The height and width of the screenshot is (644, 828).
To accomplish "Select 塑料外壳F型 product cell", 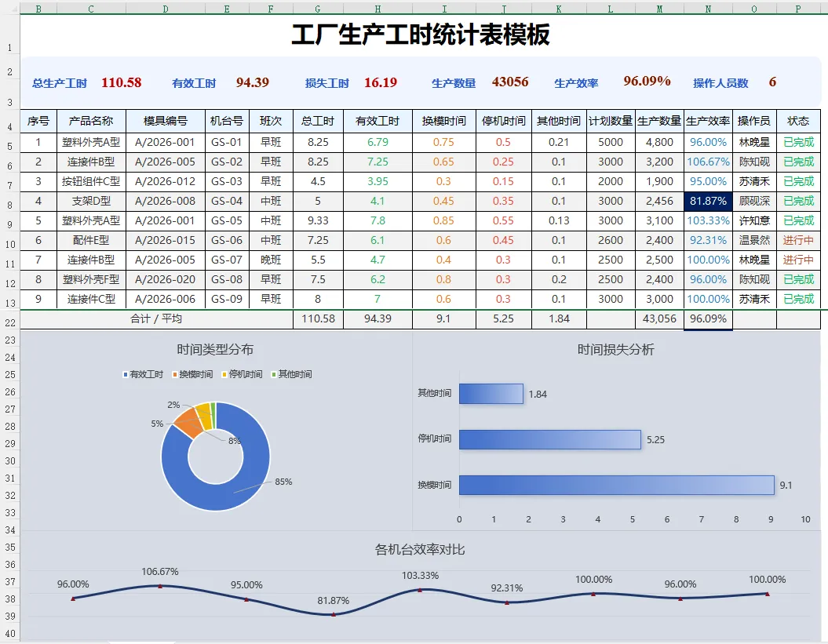I will 91,279.
